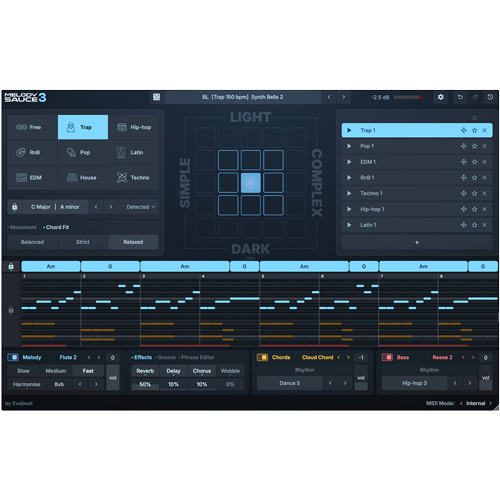
Task: Click drag-MIDI icon for Techno 1
Action: click(464, 193)
